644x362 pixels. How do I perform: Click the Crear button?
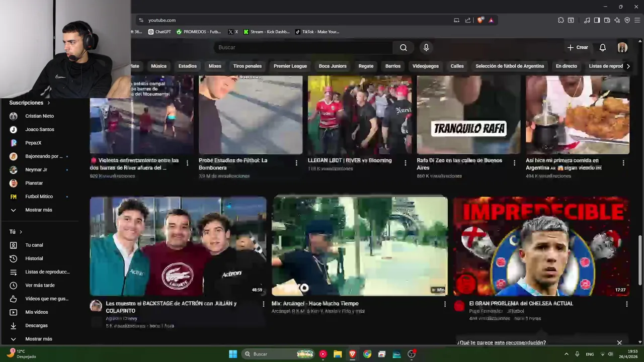[578, 47]
